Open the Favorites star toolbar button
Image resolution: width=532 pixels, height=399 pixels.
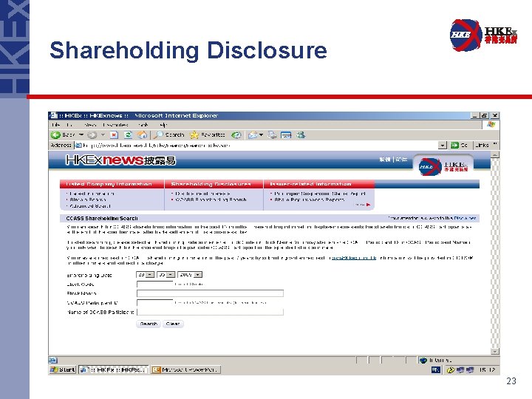(208, 135)
